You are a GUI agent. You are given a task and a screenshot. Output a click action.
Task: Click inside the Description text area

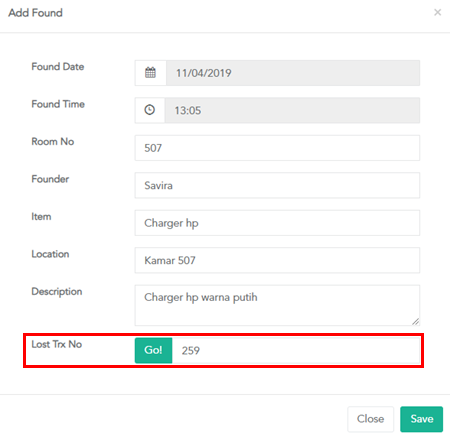click(277, 305)
